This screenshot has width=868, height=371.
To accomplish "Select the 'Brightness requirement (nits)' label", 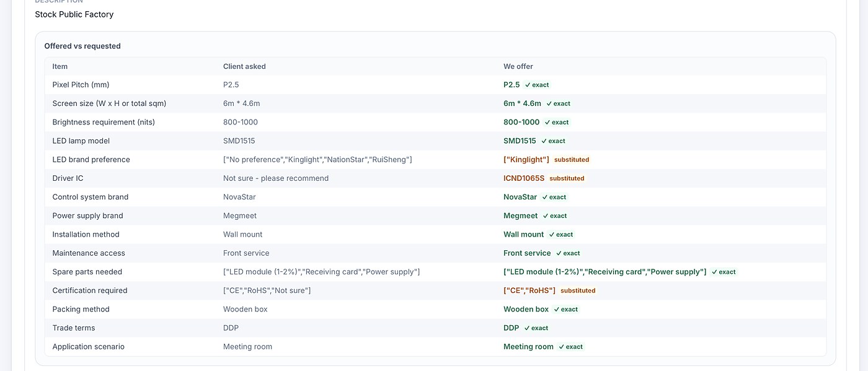I will click(x=104, y=122).
